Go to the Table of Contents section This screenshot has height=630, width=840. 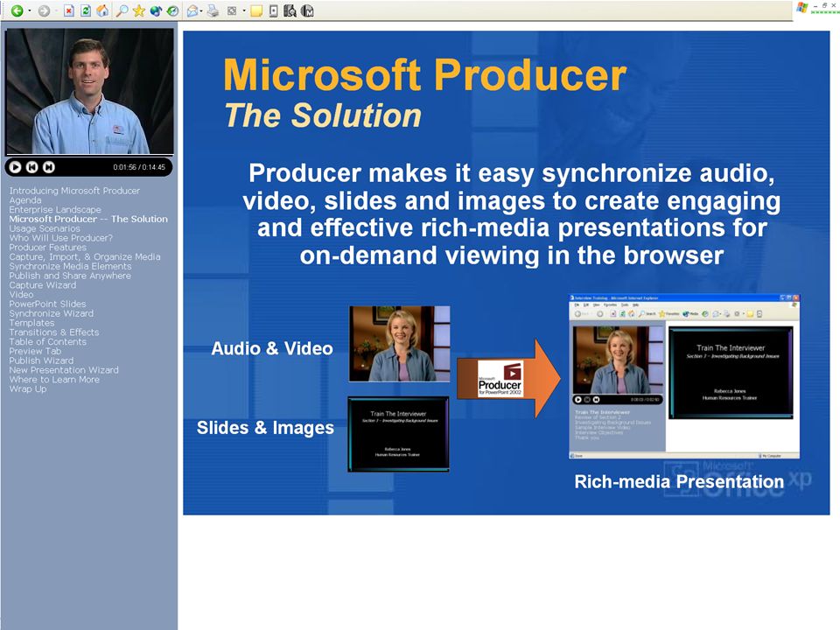[47, 342]
